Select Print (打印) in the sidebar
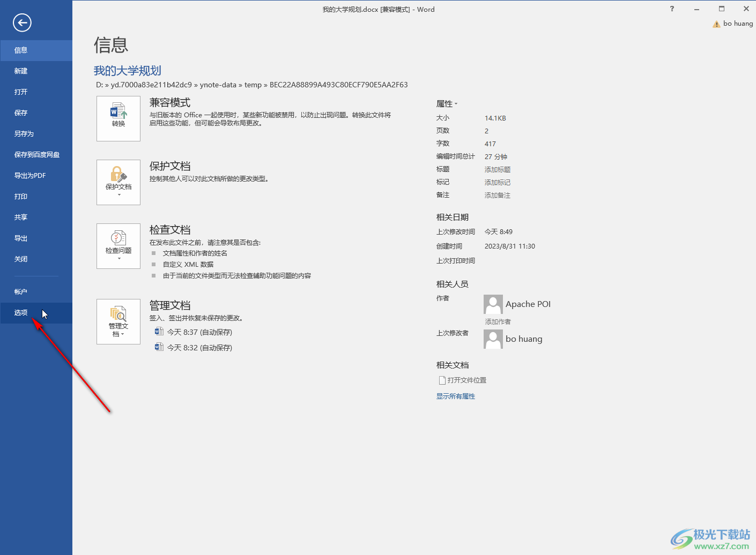The height and width of the screenshot is (555, 756). 36,197
